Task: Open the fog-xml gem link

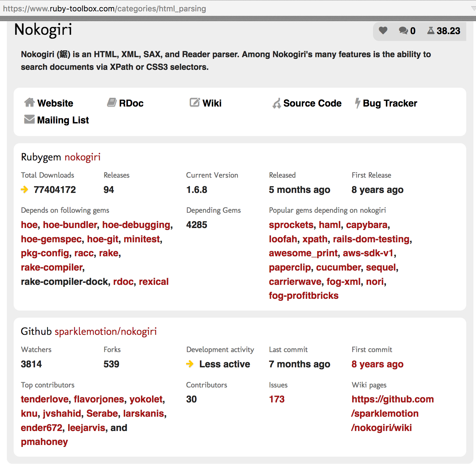Action: point(343,282)
